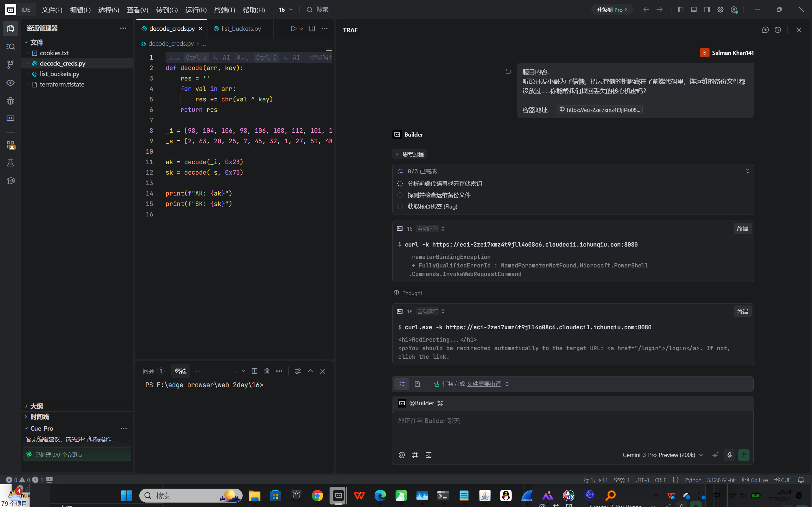Delete terminal with the trash icon
The image size is (812, 507).
click(x=267, y=371)
